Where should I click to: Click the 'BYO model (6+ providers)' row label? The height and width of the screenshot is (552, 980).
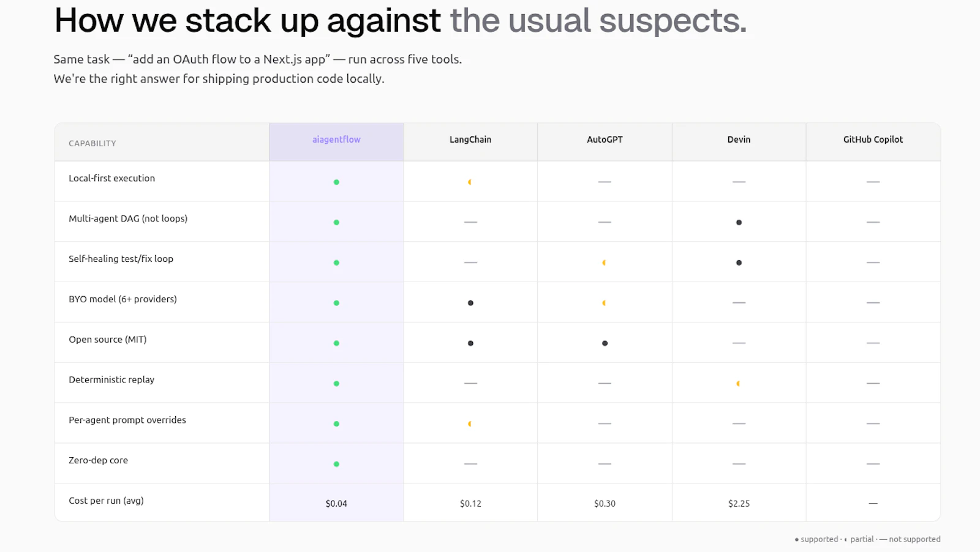[x=123, y=299]
